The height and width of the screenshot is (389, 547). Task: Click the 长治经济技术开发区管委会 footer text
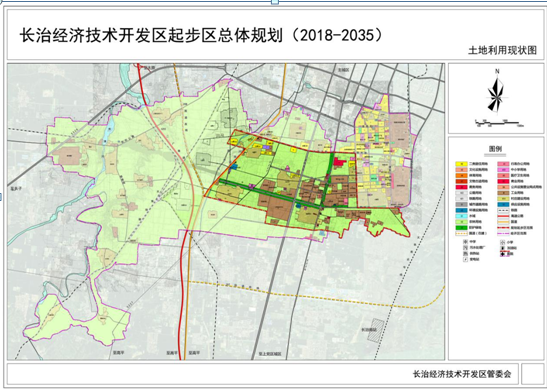462,374
